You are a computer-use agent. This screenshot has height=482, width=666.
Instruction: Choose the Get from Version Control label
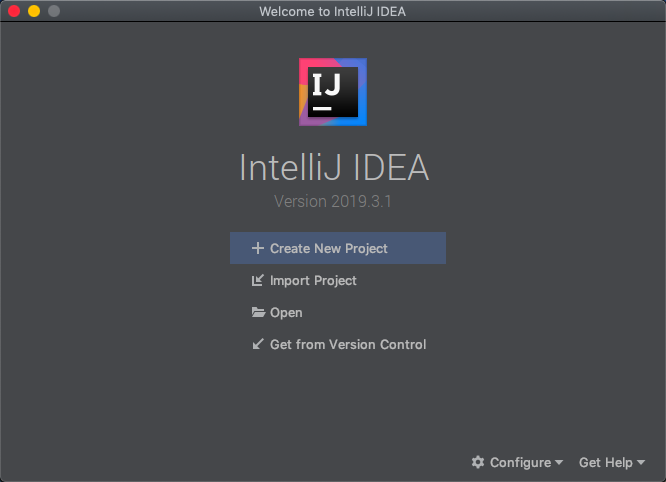[348, 344]
